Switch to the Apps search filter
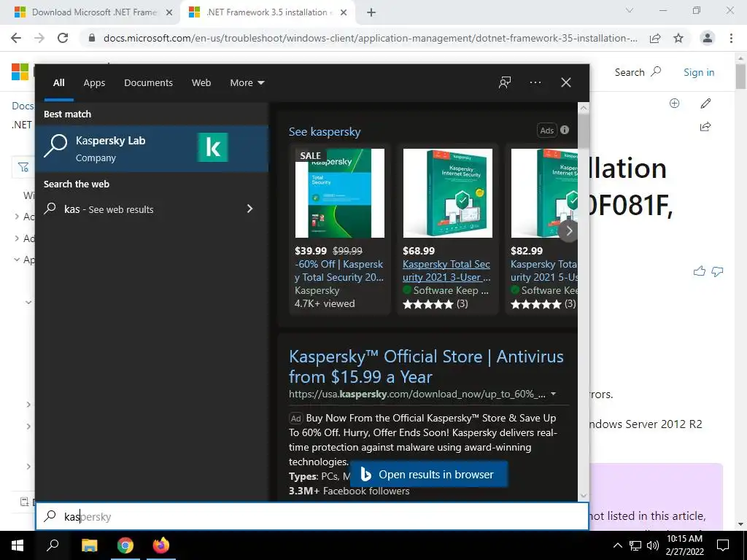Viewport: 747px width, 560px height. pos(94,82)
